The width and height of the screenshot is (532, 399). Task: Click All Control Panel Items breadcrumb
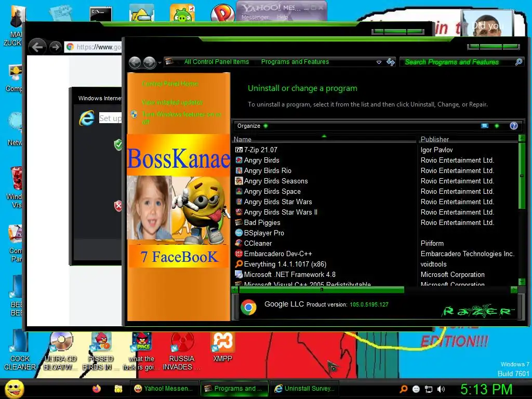coord(217,62)
